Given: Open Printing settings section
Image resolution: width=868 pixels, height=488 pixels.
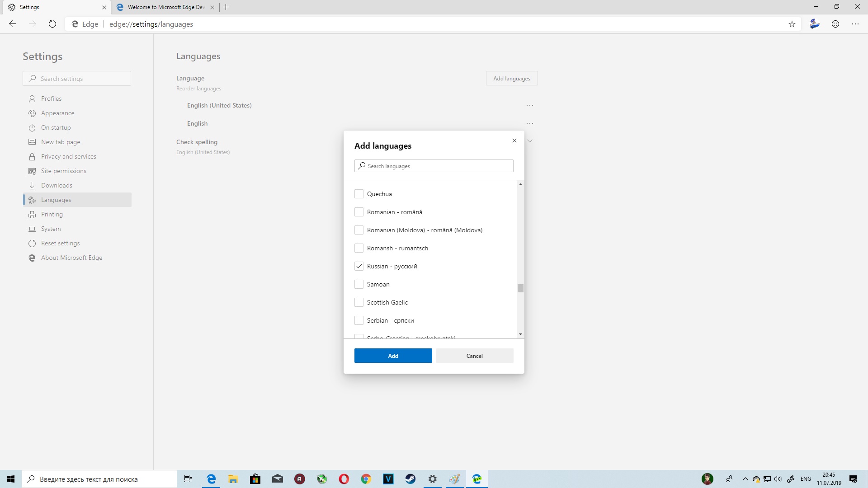Looking at the screenshot, I should click(x=77, y=214).
